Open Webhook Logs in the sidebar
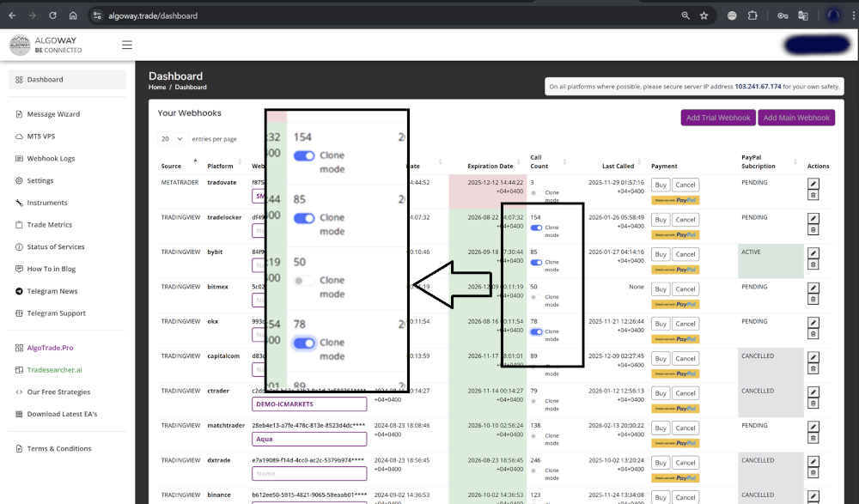The width and height of the screenshot is (859, 504). [x=51, y=159]
